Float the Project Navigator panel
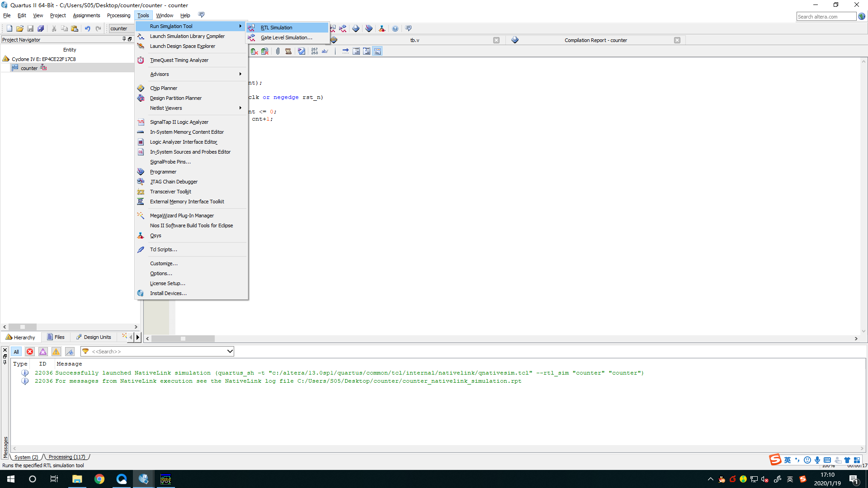Screen dimensions: 868x488 pos(130,39)
